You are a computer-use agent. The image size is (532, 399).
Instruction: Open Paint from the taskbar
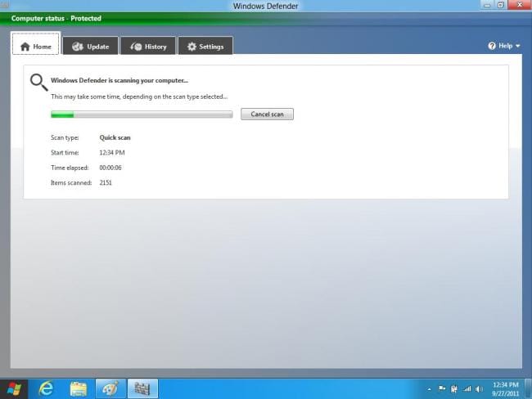click(110, 388)
